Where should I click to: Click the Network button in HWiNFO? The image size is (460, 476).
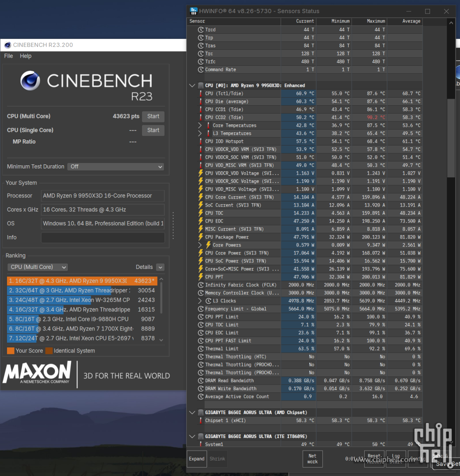[x=313, y=459]
